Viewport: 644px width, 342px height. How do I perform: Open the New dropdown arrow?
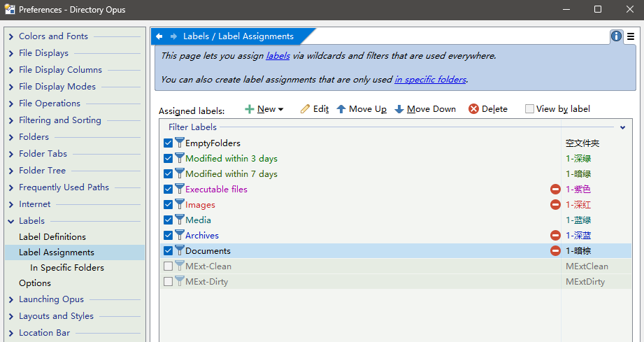[x=281, y=110]
